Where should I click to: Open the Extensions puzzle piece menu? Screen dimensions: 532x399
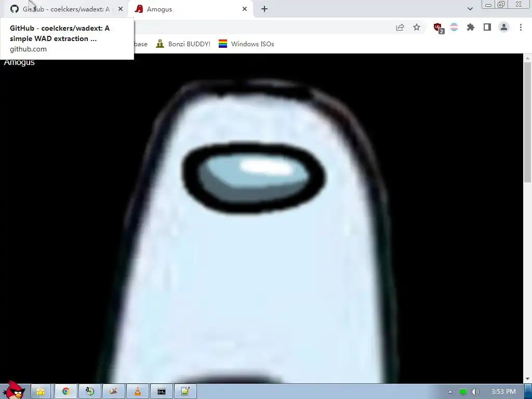471,27
